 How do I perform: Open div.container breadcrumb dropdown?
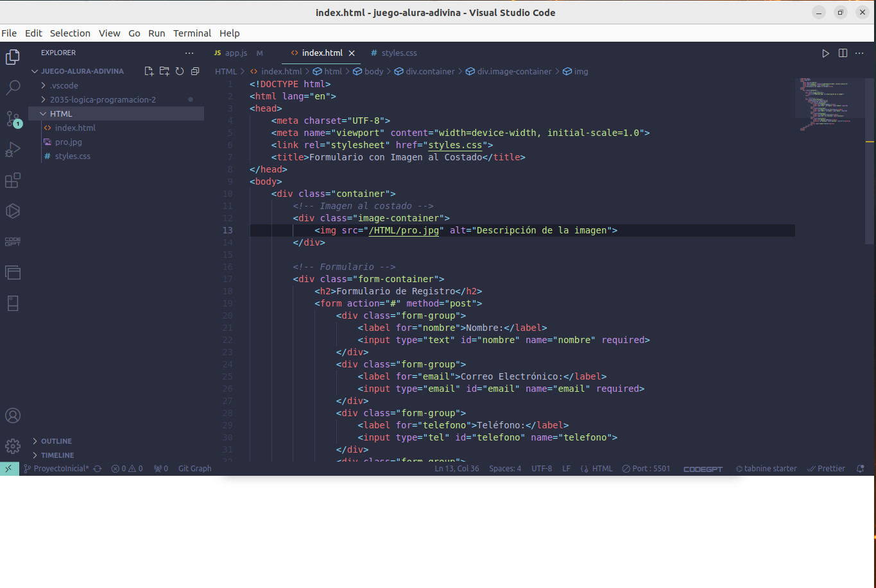click(424, 71)
